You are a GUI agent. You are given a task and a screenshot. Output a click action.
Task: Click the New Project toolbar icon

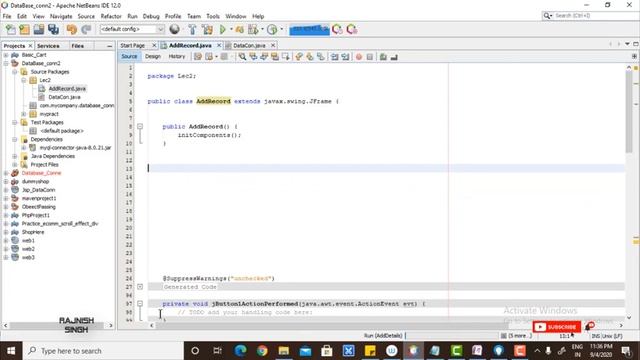pos(24,29)
